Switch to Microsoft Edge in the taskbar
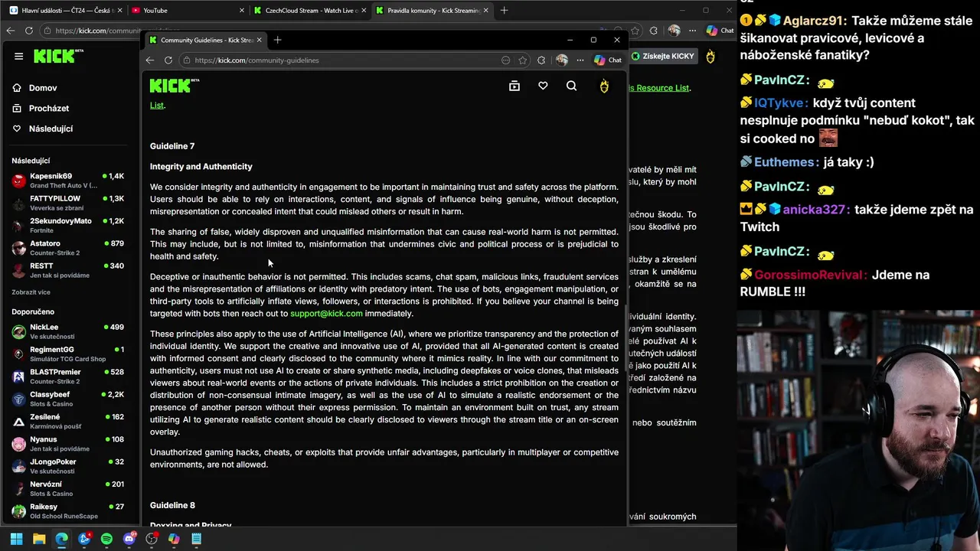Viewport: 980px width, 551px height. [61, 539]
